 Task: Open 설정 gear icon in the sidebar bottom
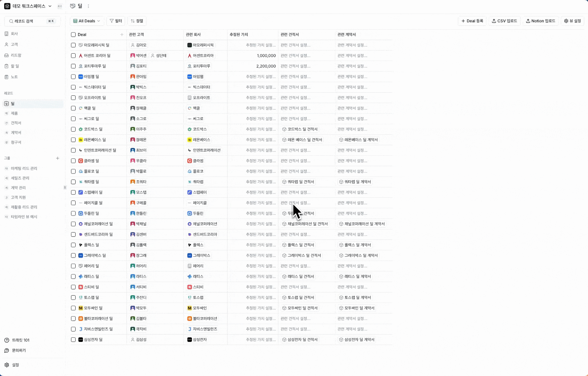7,365
